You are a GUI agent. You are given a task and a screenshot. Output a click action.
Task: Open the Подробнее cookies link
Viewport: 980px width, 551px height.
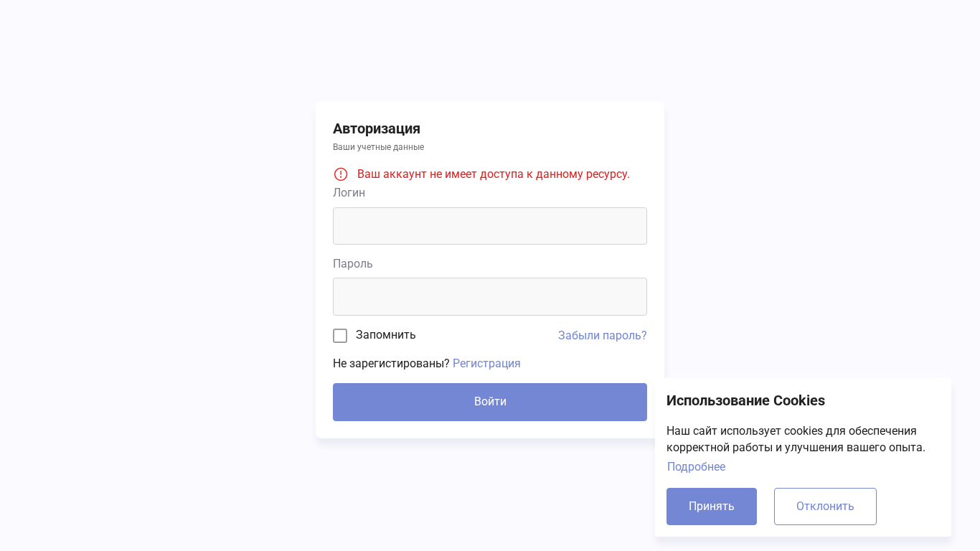[696, 467]
